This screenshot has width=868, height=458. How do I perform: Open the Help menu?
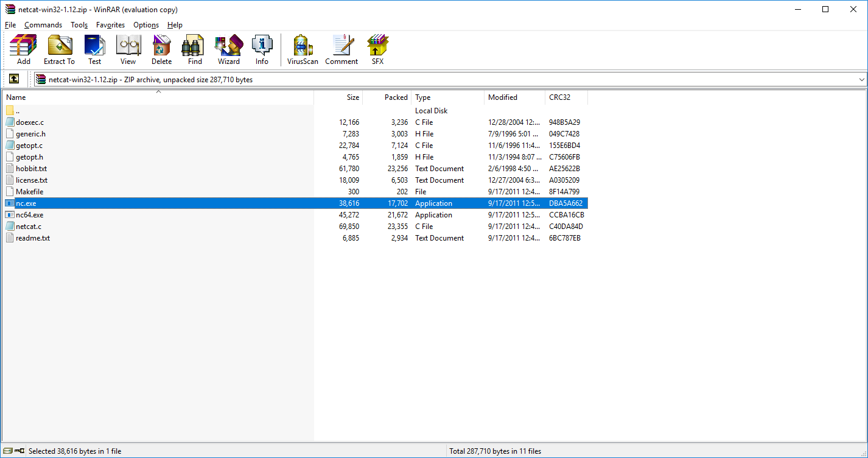click(175, 25)
